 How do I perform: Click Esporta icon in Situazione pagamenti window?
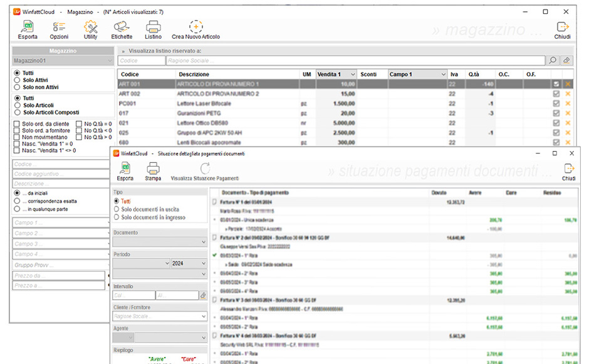(125, 169)
